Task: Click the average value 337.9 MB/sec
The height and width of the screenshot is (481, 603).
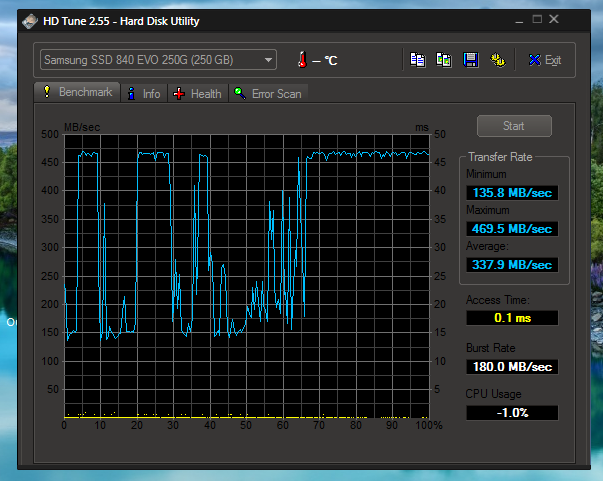Action: point(512,265)
